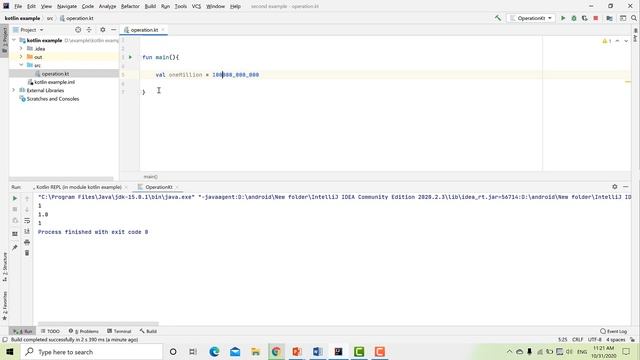Image resolution: width=640 pixels, height=360 pixels.
Task: Hide the Run tool window
Action: point(626,187)
